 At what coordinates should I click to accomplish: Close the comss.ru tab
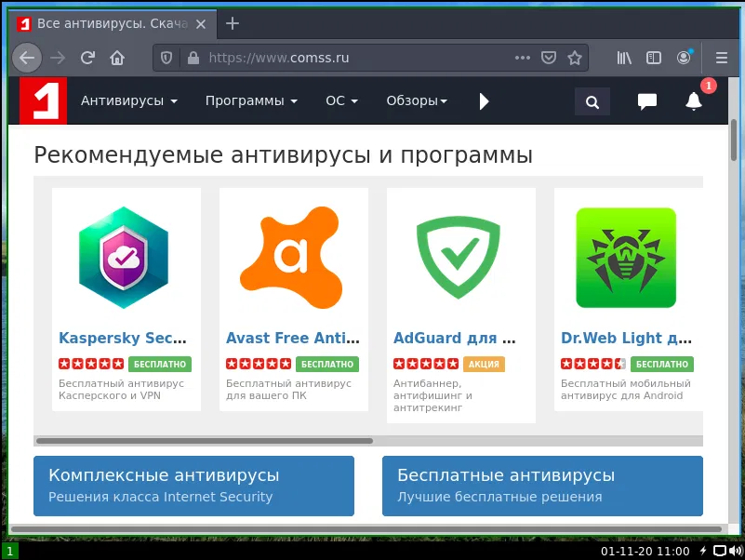(201, 24)
